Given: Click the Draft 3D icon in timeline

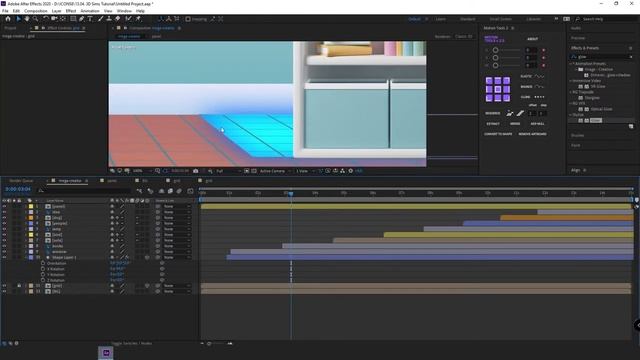Looking at the screenshot, I should (151, 191).
